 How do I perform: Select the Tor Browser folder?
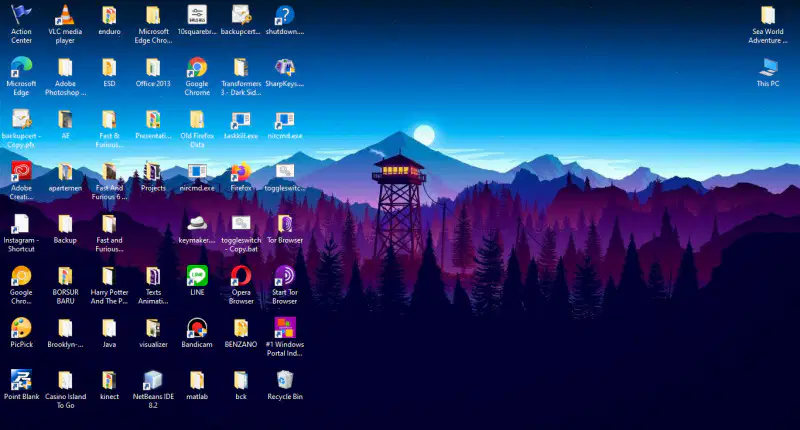click(285, 224)
